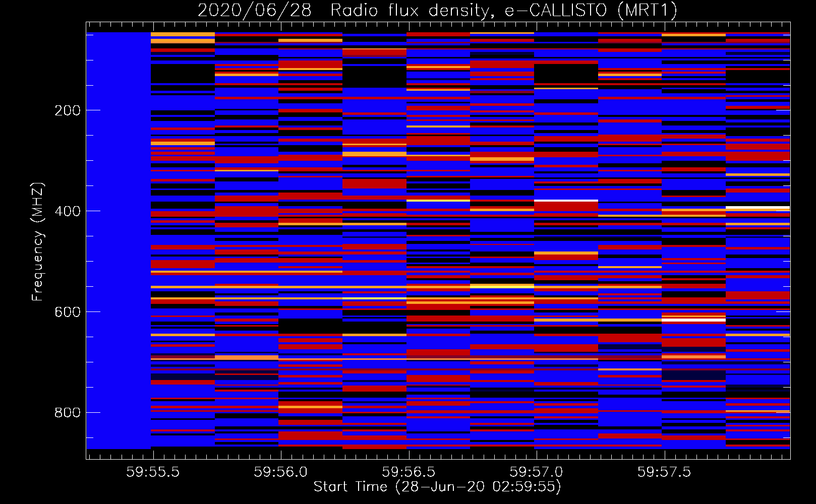This screenshot has width=816, height=504.
Task: Click the 600 frequency tick label
Action: [x=68, y=312]
